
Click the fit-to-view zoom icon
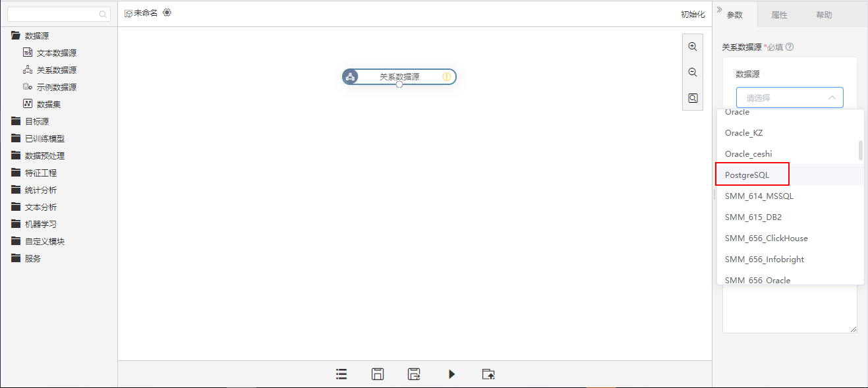pyautogui.click(x=693, y=98)
